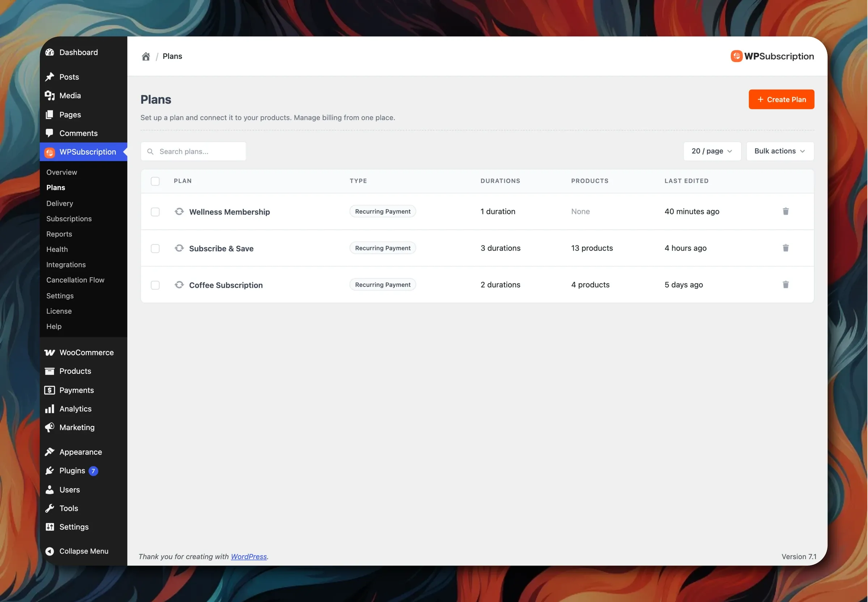Open the Integrations submenu item
This screenshot has width=868, height=602.
(x=65, y=264)
